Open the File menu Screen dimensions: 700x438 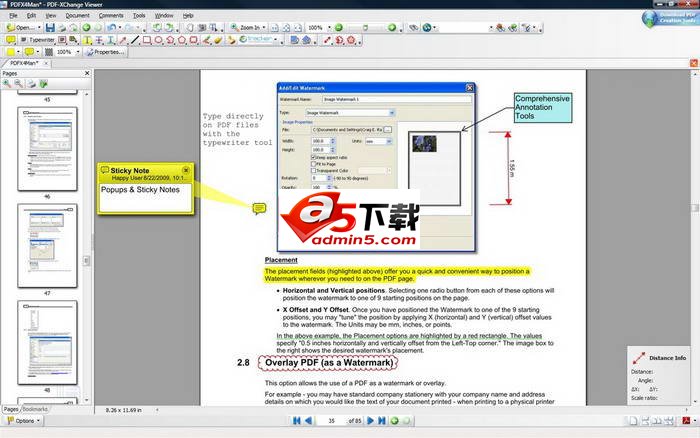(x=13, y=16)
